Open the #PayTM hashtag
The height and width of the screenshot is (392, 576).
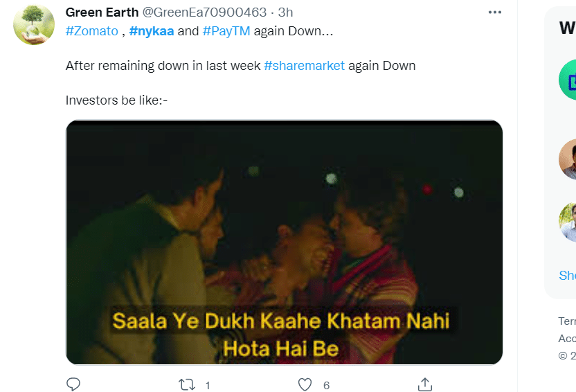click(x=226, y=31)
